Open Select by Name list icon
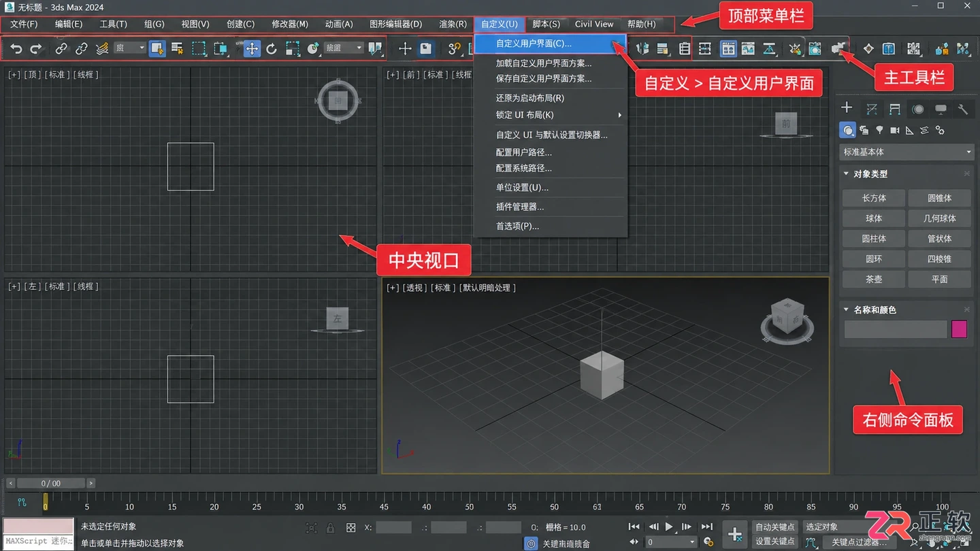The image size is (980, 551). 178,48
